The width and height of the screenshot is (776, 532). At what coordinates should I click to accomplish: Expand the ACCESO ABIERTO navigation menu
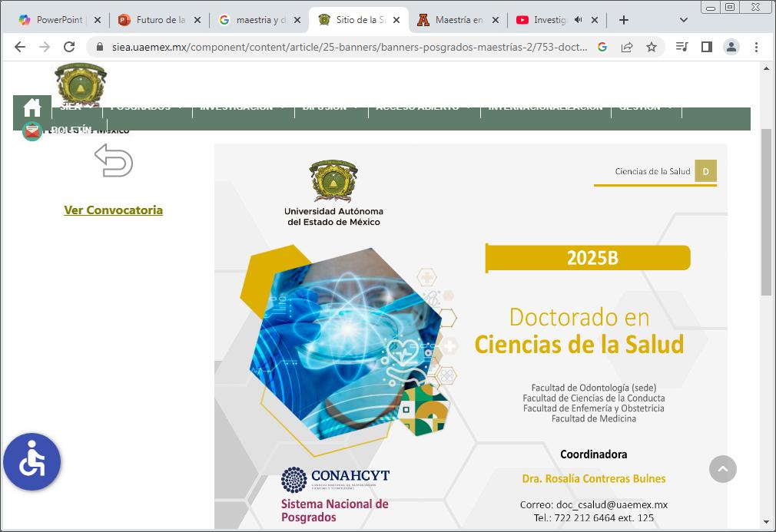[x=424, y=107]
